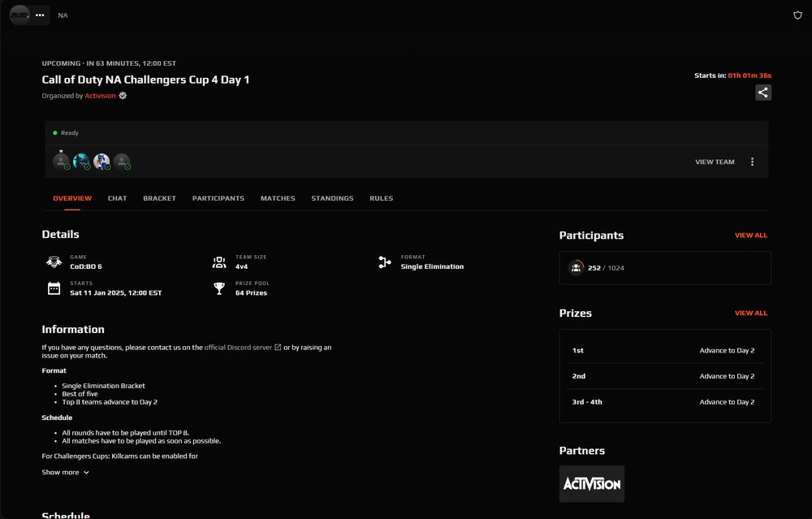Expand the Show more information section
812x519 pixels.
[65, 473]
